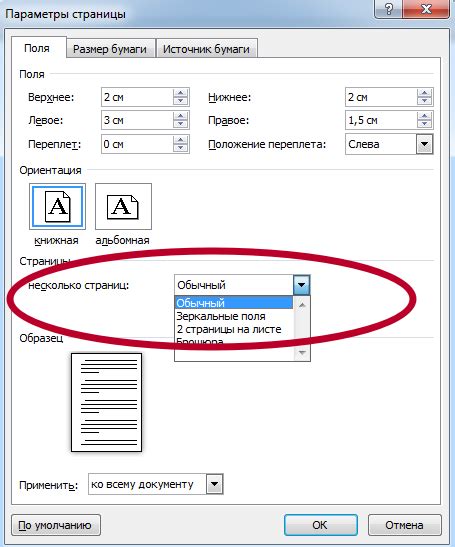This screenshot has height=547, width=455.
Task: Increase the Верхнее margin with up arrow
Action: [x=180, y=93]
